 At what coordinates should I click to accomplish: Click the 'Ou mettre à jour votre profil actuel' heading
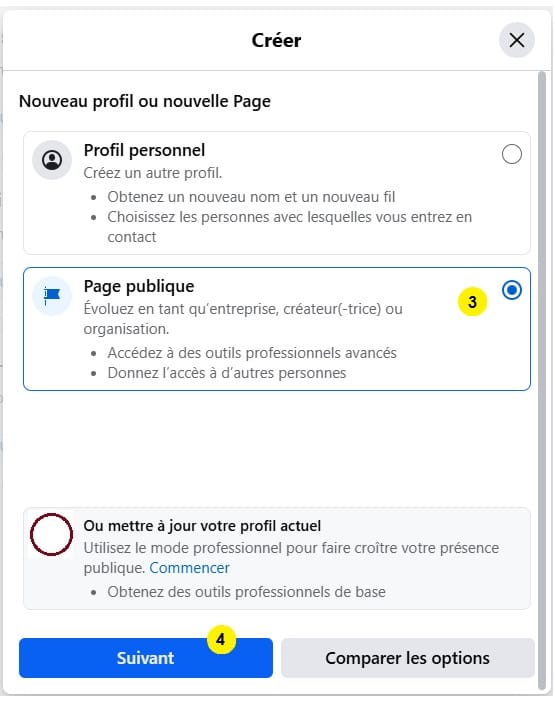tap(202, 526)
